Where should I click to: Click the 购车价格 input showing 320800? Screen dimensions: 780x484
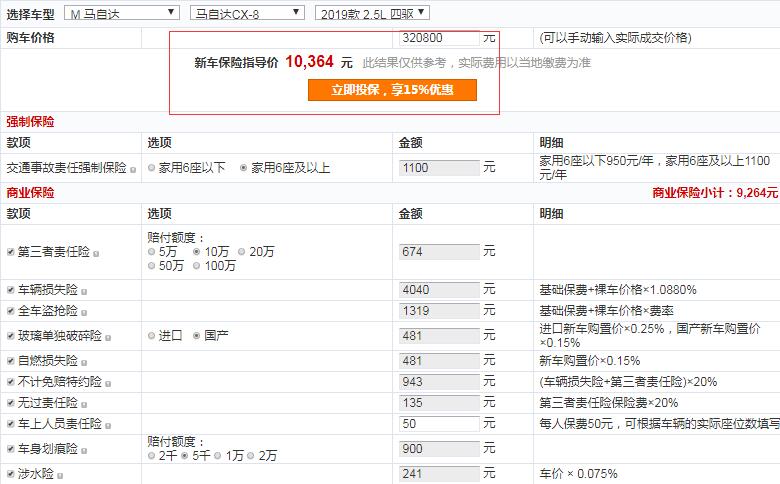(439, 38)
